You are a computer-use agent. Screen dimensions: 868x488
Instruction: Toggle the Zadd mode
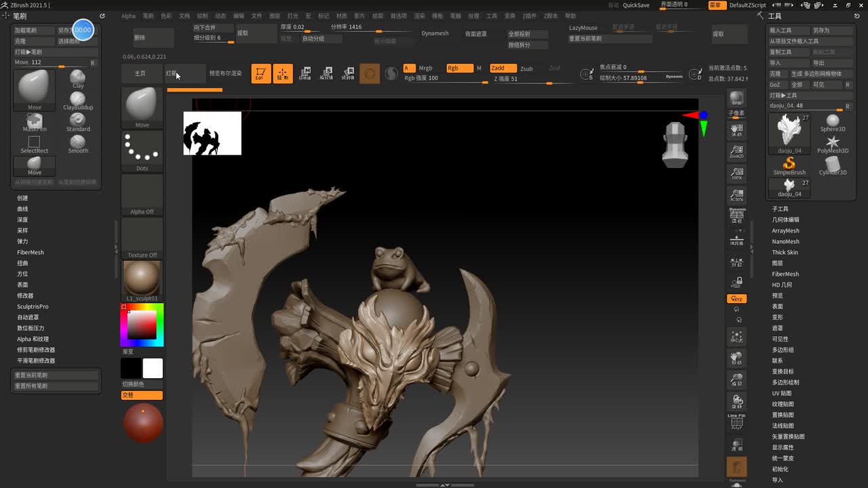pos(502,68)
